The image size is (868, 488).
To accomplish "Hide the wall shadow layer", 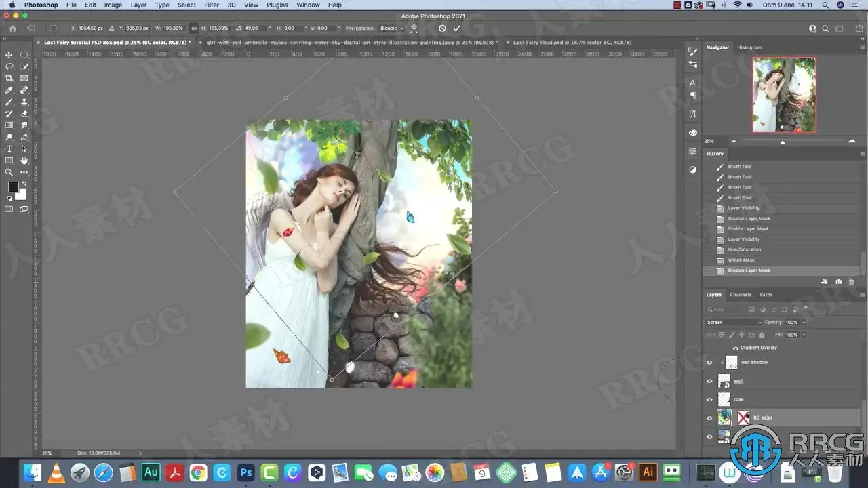I will 709,363.
